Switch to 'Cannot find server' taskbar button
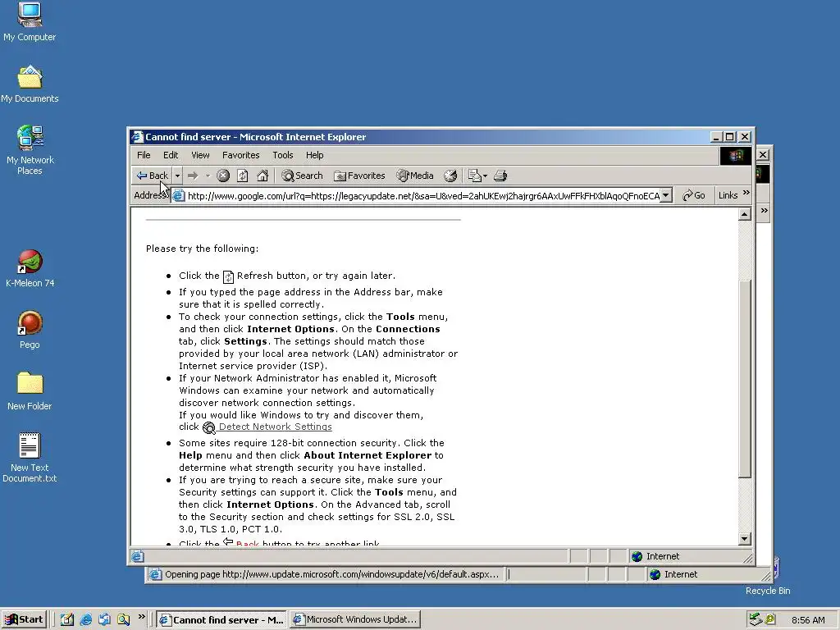This screenshot has height=630, width=840. tap(221, 619)
